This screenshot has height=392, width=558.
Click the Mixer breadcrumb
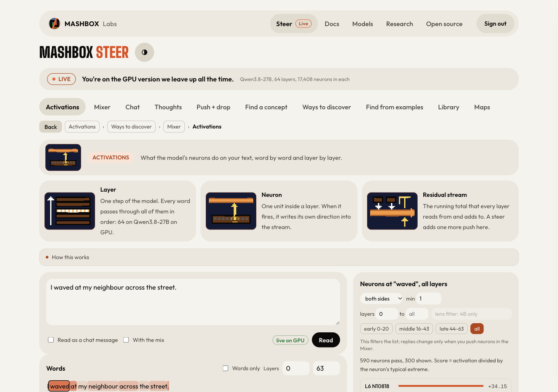pyautogui.click(x=174, y=127)
